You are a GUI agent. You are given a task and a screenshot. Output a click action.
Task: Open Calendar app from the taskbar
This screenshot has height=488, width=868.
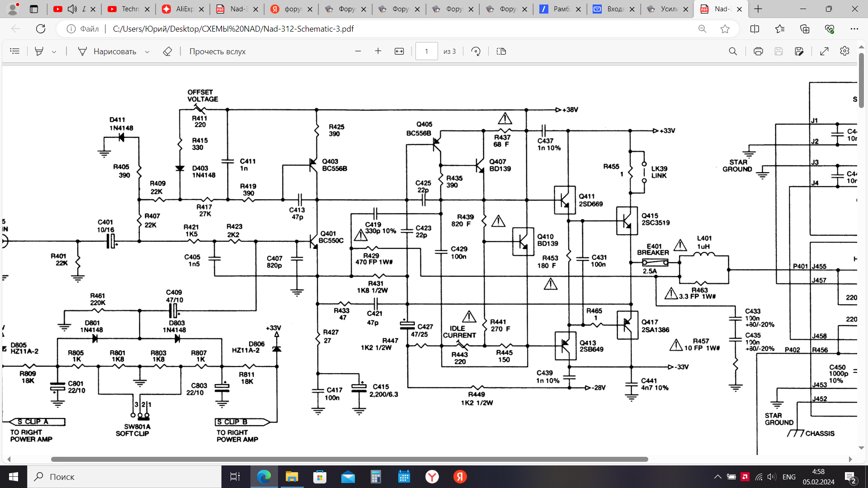[404, 477]
